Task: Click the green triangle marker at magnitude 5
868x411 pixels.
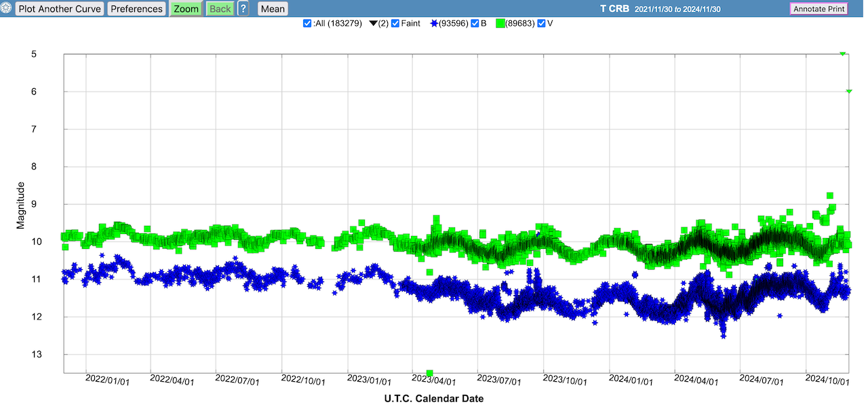Action: pyautogui.click(x=842, y=54)
